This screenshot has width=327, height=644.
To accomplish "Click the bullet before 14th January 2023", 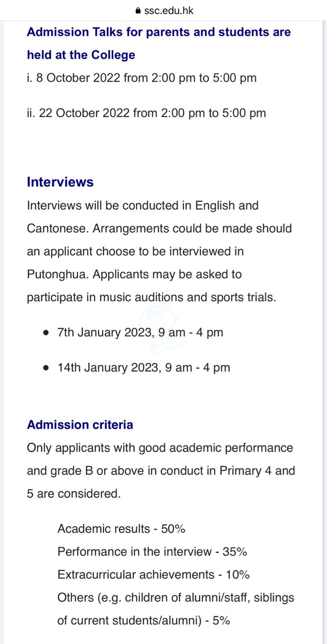I will pyautogui.click(x=46, y=368).
